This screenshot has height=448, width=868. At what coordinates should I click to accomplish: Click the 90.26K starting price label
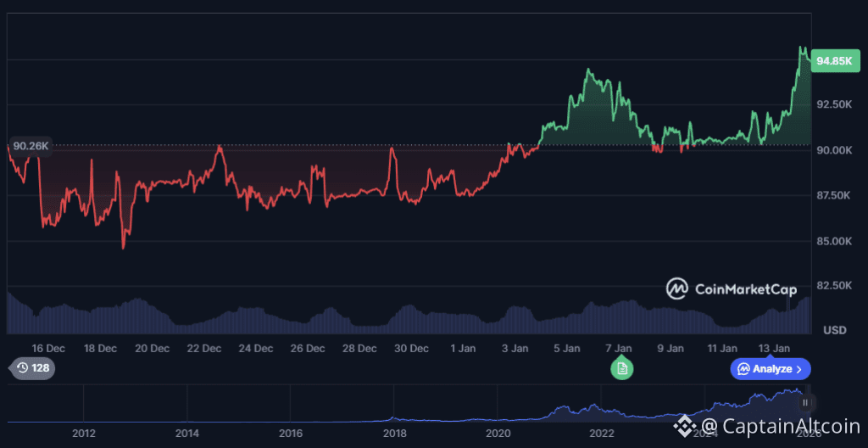[32, 146]
